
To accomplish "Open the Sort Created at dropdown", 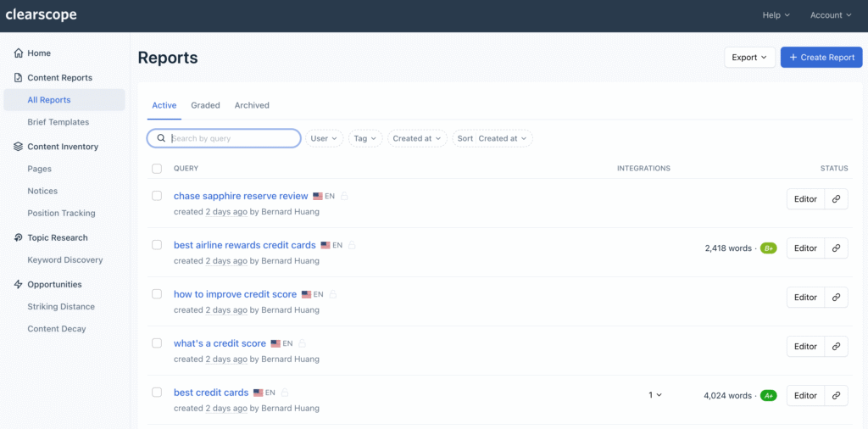I will pyautogui.click(x=492, y=138).
